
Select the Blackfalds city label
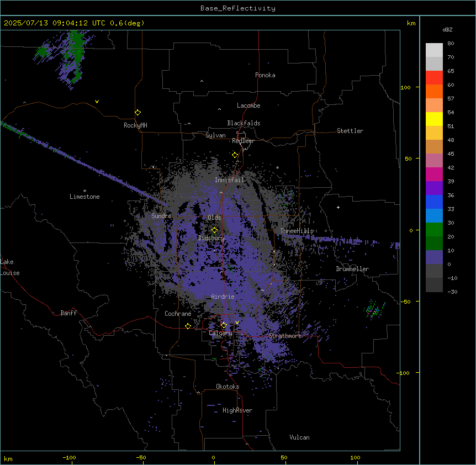[244, 123]
